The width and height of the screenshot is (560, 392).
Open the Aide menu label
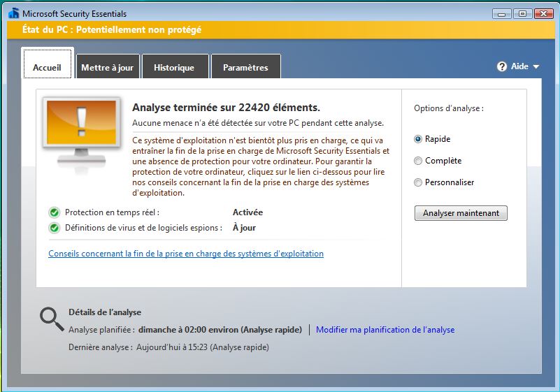[519, 66]
